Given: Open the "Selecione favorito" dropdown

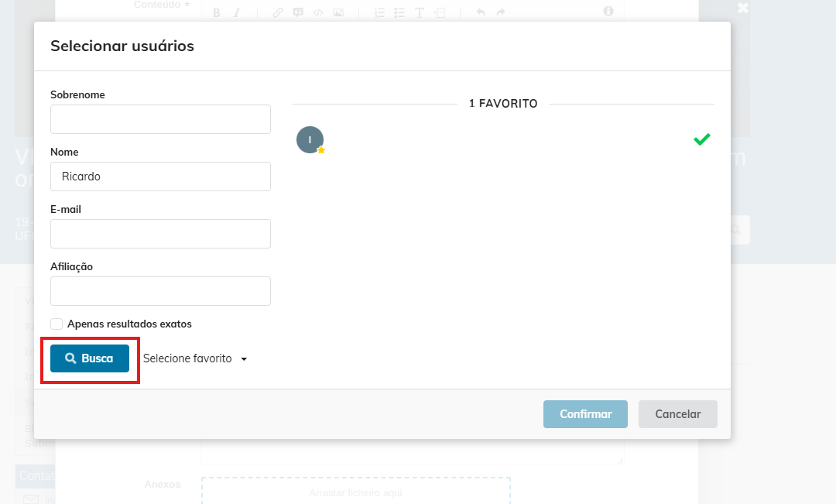Looking at the screenshot, I should (x=195, y=358).
